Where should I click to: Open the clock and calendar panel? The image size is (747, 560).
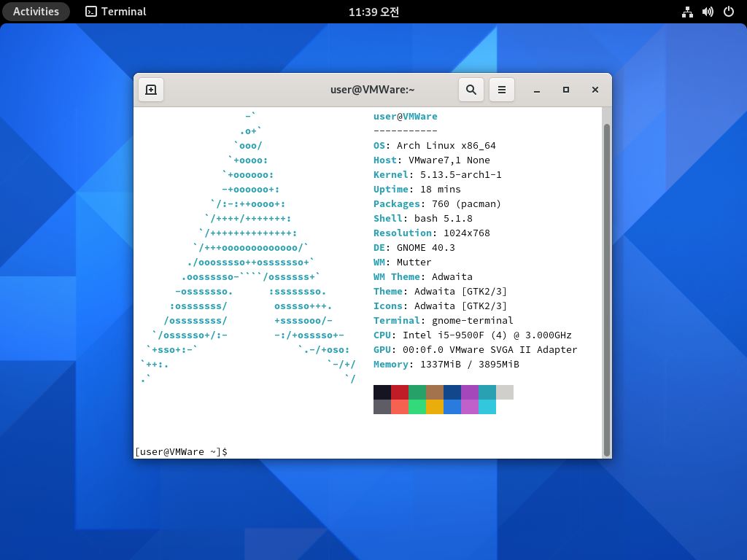tap(373, 12)
